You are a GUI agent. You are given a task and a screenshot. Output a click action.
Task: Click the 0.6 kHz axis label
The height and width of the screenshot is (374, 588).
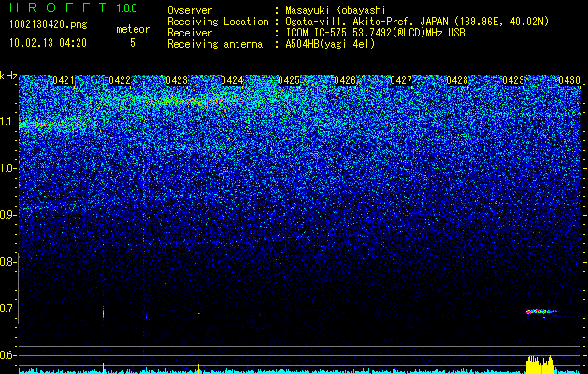pos(7,355)
